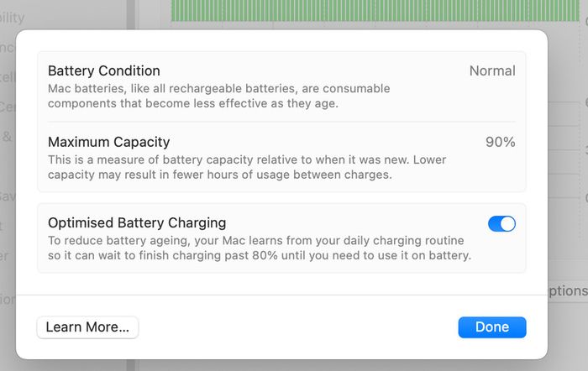Screen dimensions: 588x371
Task: Click the green battery level chart bars
Action: [375, 11]
